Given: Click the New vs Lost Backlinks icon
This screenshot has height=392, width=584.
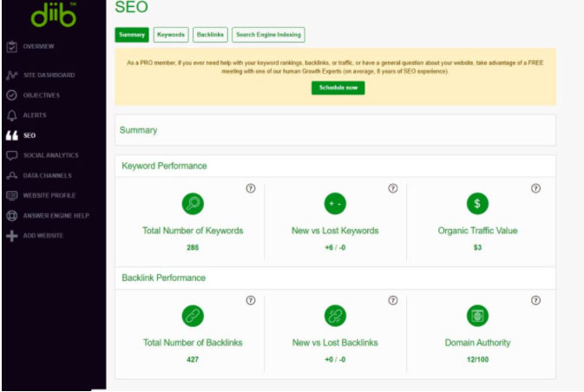Looking at the screenshot, I should [335, 316].
